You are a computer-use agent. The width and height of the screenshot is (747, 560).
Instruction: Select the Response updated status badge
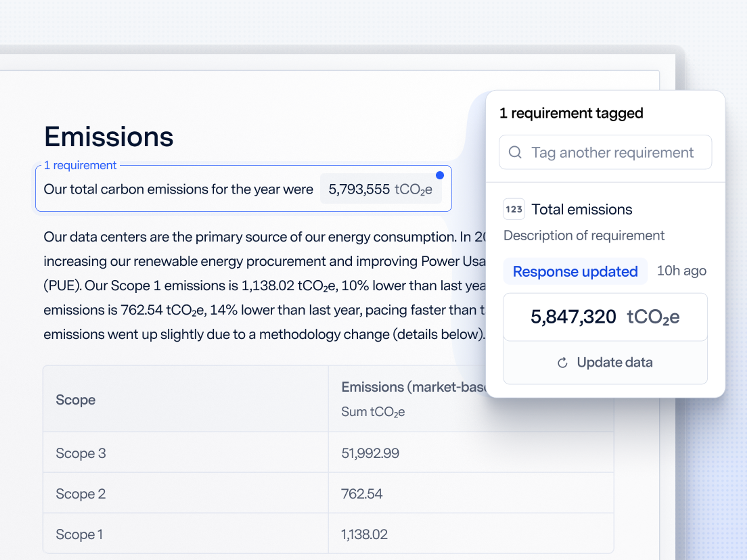coord(575,271)
